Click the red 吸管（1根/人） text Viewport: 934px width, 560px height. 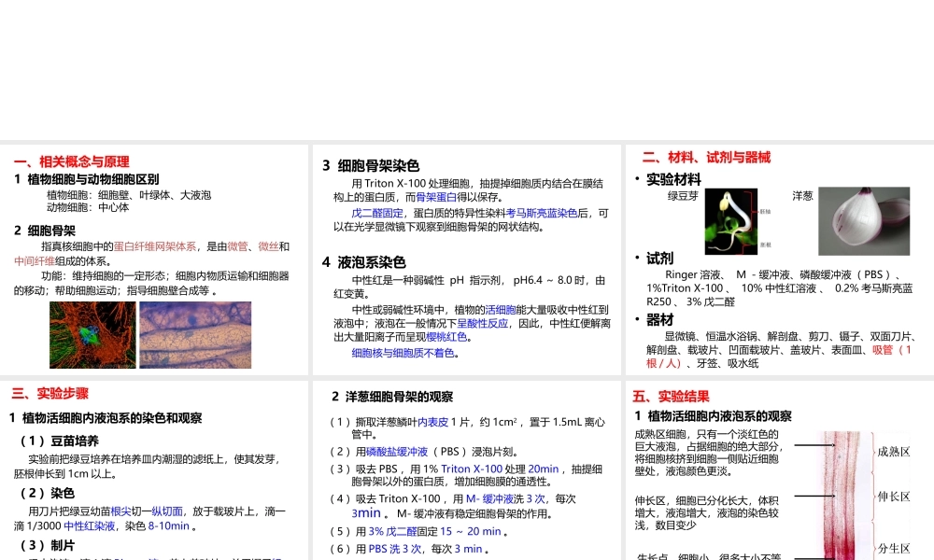881,350
